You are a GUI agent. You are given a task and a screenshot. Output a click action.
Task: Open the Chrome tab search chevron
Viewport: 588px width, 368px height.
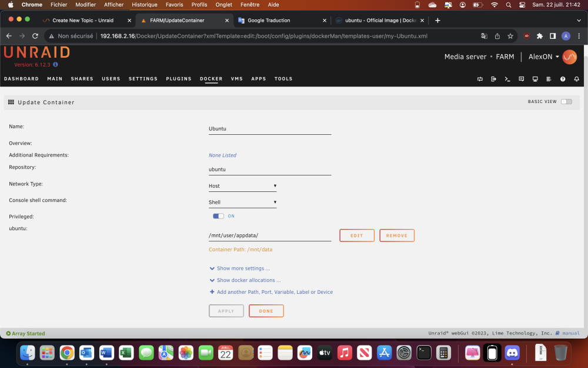pos(579,20)
